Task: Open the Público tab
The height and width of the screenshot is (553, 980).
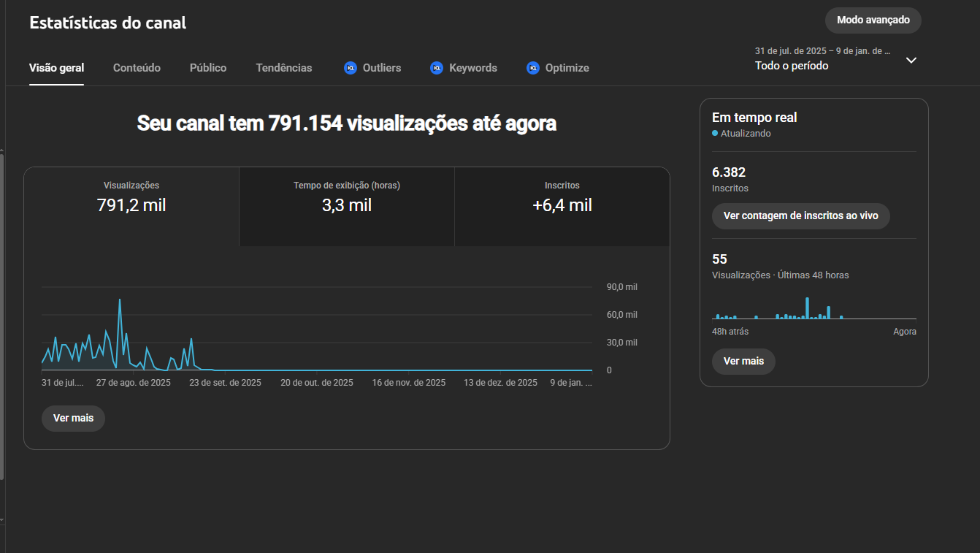Action: [208, 68]
